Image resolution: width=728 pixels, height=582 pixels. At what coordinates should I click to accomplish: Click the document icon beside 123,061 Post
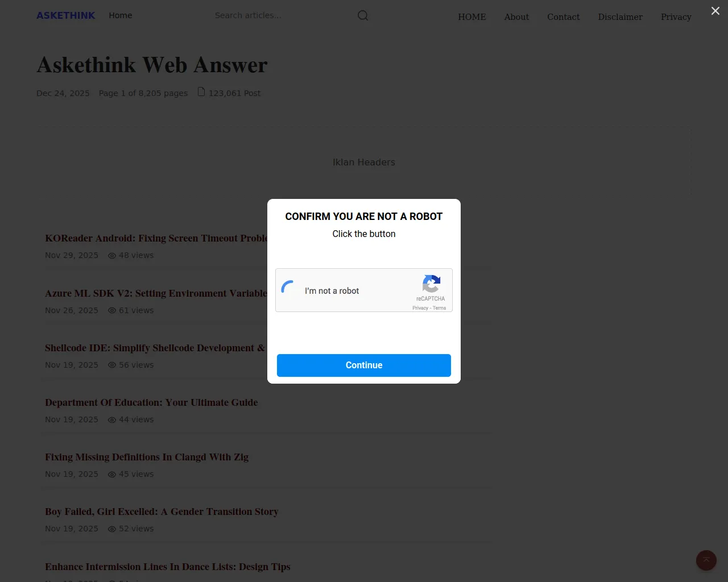click(x=201, y=92)
